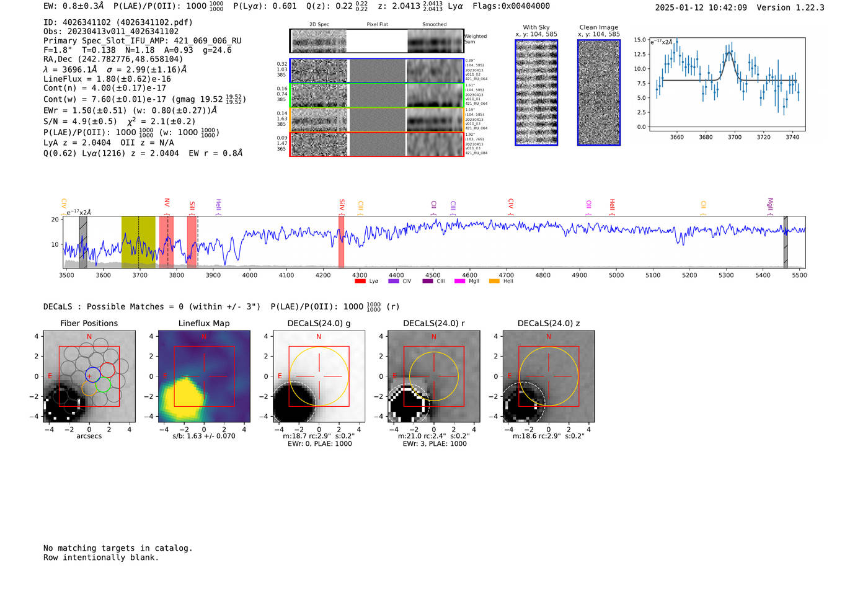Click the LineFlux = 1.80(±0.62)e-16 text
Screen dimensions: 868x591
tap(107, 79)
